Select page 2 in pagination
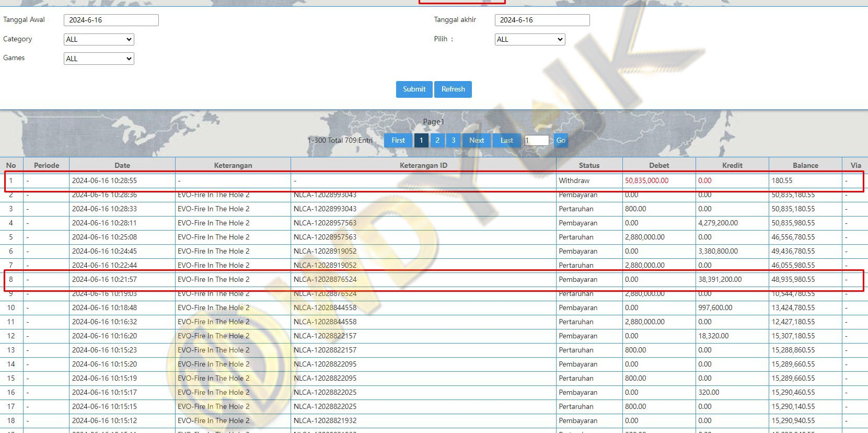The image size is (868, 433). click(x=437, y=140)
